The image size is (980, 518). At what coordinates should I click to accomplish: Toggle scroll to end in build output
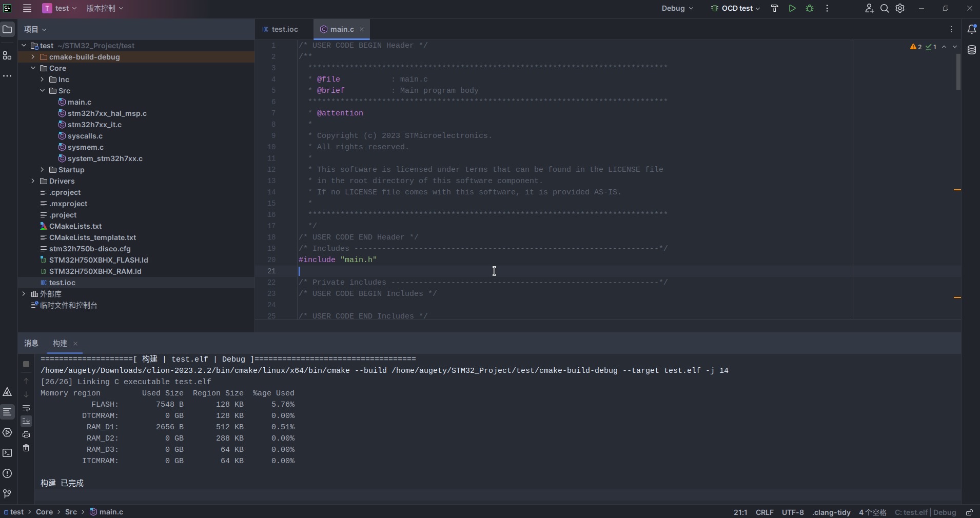pos(26,421)
